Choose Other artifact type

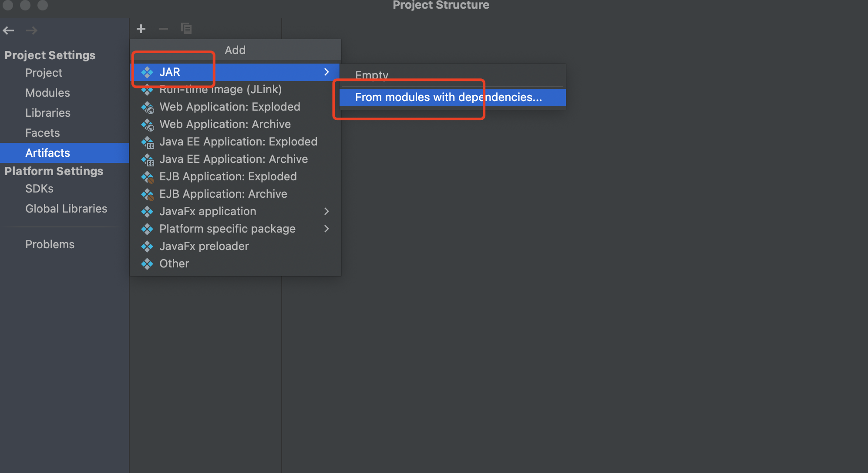236,264
